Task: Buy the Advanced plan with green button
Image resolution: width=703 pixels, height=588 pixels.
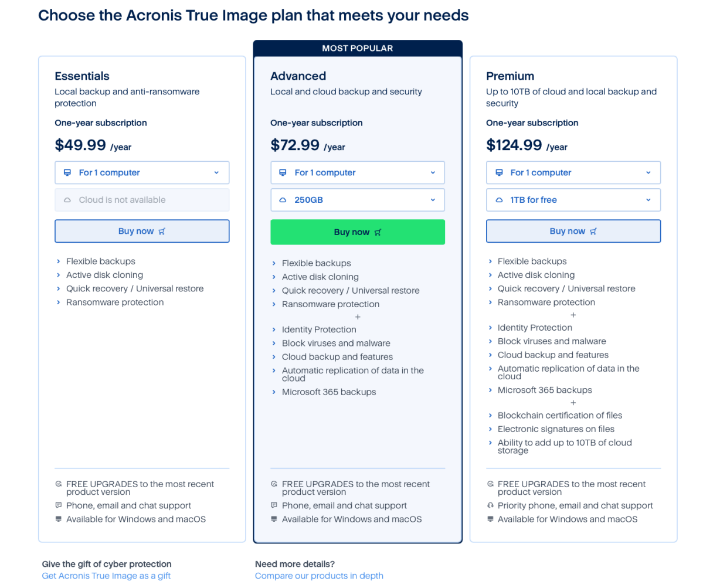Action: (x=358, y=232)
